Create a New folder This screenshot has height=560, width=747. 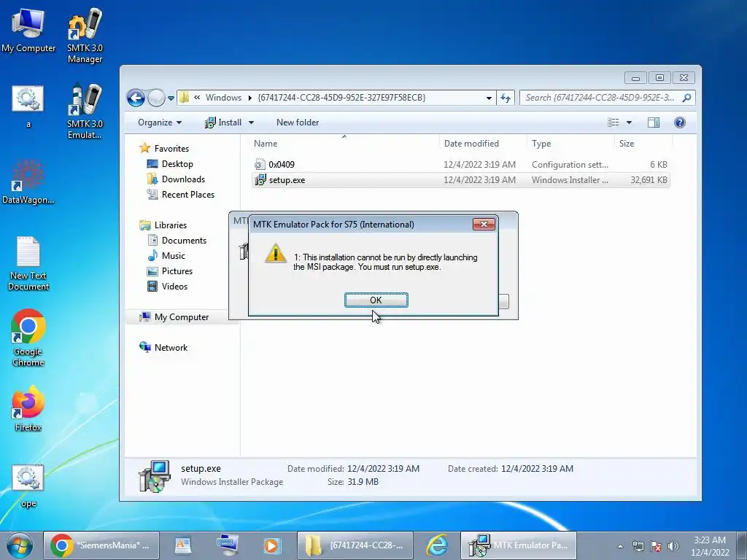coord(298,122)
